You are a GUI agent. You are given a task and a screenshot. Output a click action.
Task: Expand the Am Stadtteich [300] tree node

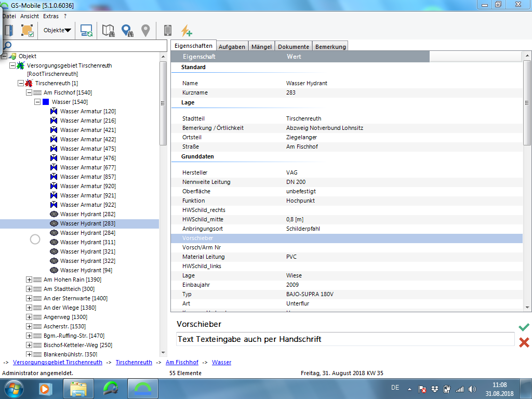click(x=29, y=289)
